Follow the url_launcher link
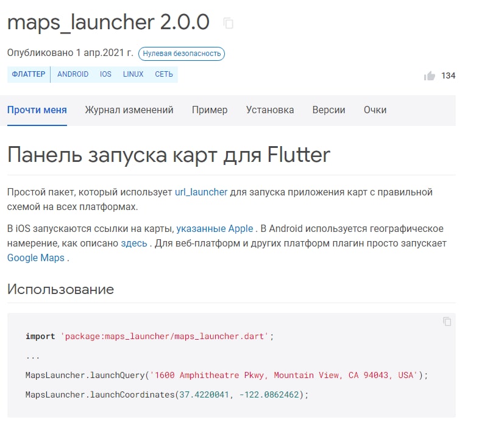 point(201,192)
